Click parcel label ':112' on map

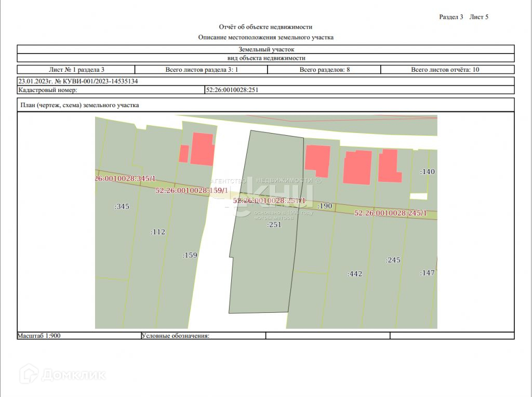[x=158, y=232]
